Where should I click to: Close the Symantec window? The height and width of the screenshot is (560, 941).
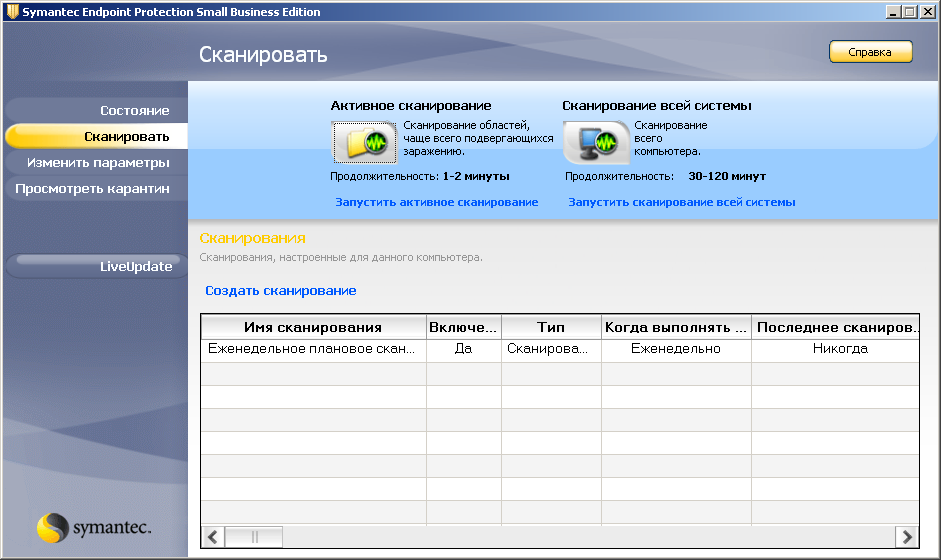tap(928, 11)
